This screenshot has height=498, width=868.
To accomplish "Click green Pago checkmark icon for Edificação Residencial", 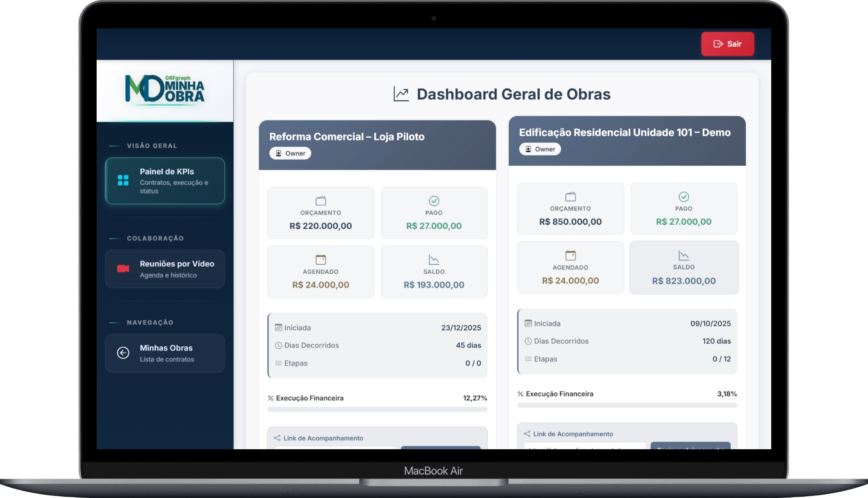I will (684, 197).
